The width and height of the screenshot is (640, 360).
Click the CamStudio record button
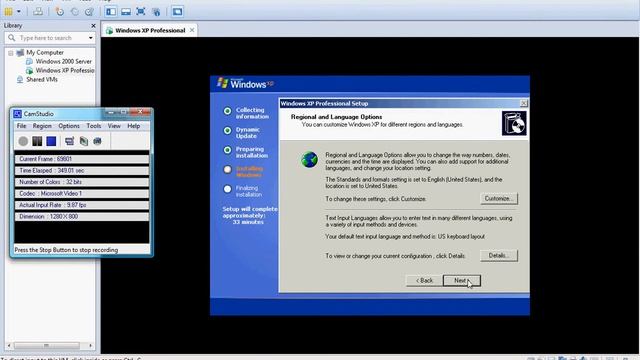coord(23,141)
